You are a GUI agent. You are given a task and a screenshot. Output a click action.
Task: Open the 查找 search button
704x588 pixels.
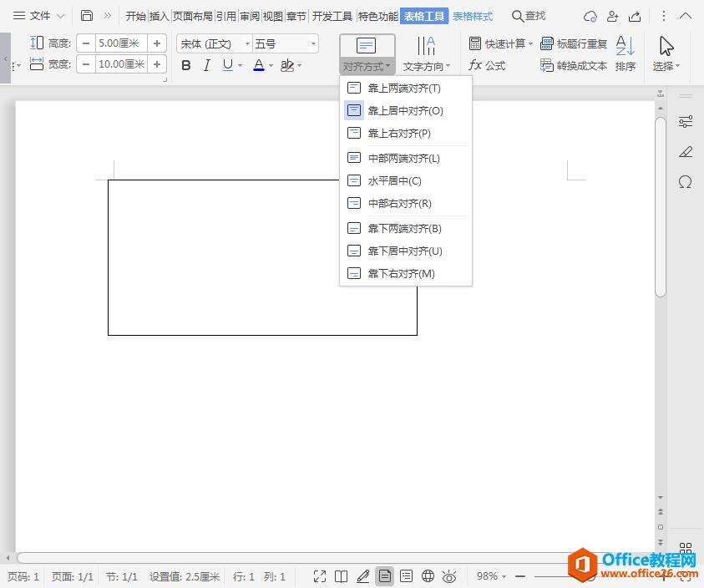click(528, 16)
